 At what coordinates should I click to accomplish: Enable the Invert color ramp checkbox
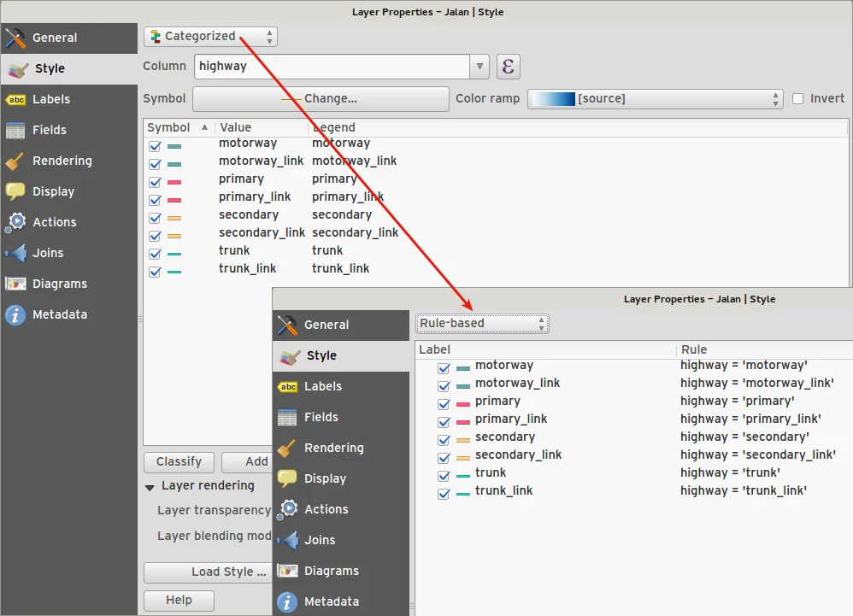tap(798, 99)
